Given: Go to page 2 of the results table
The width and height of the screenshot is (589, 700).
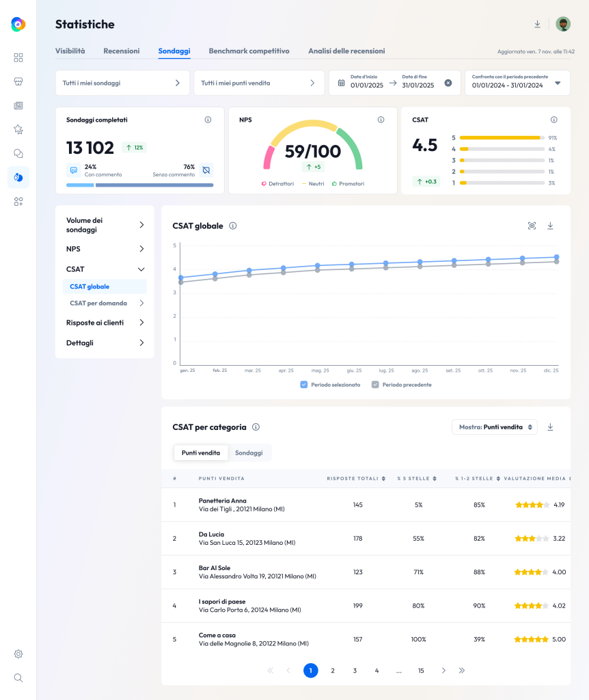Looking at the screenshot, I should [x=333, y=671].
